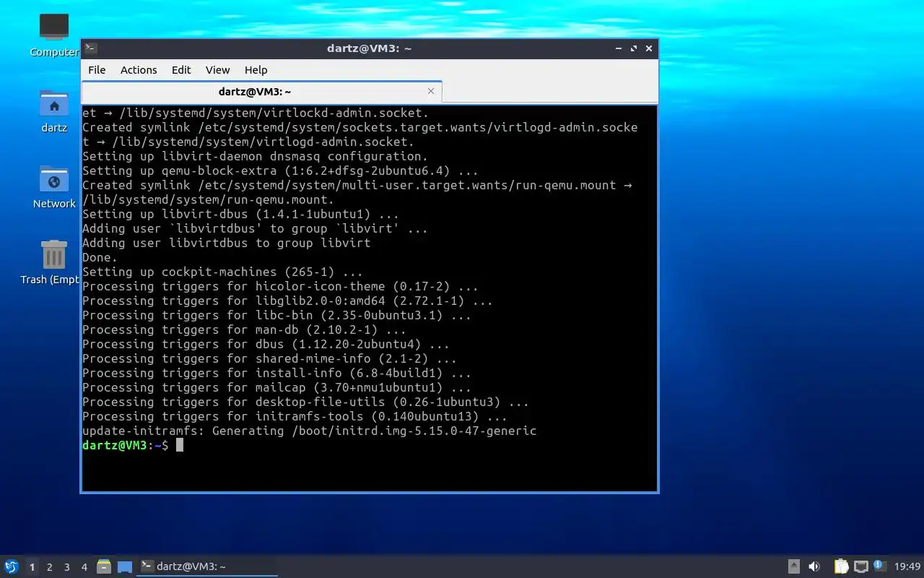Click the terminal window title 'dartz@VM3: ~'
Viewport: 924px width, 578px height.
pos(369,48)
